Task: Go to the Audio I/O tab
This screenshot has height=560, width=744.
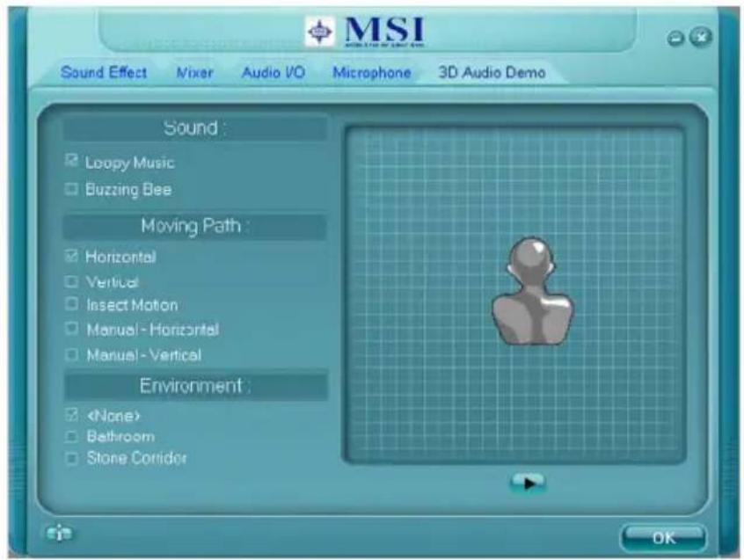Action: 274,73
